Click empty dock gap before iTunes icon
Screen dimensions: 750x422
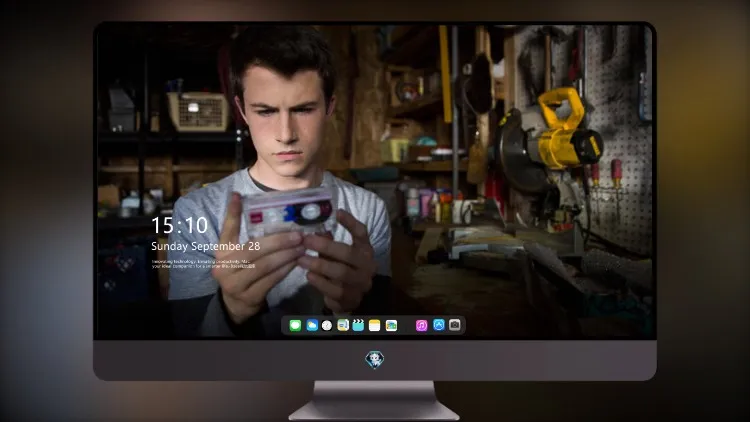(x=407, y=325)
